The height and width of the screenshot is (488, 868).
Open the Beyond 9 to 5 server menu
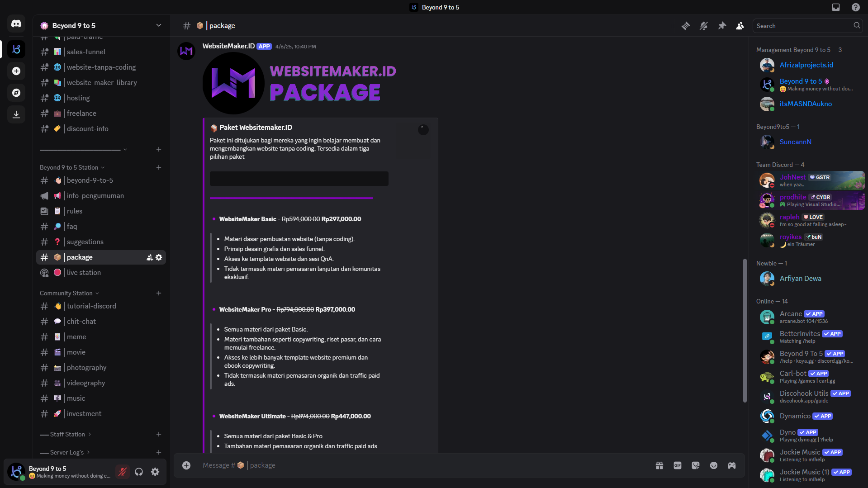[x=101, y=26]
